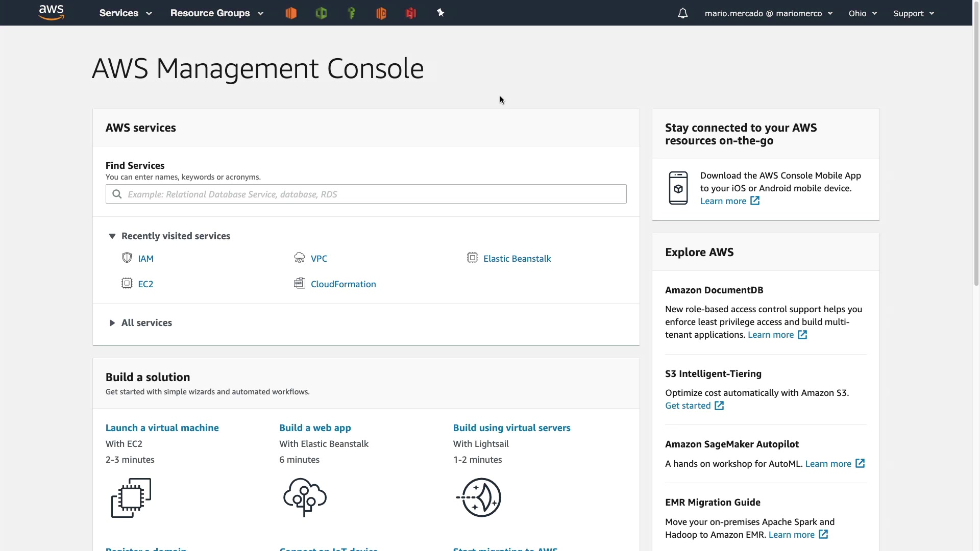This screenshot has height=551, width=980.
Task: Open the Ohio region dropdown
Action: (862, 13)
